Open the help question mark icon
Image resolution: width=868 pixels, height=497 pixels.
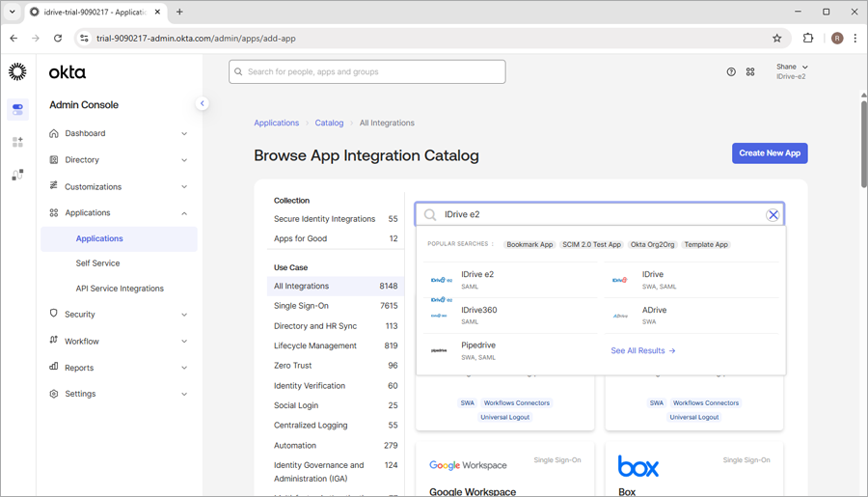click(x=731, y=72)
